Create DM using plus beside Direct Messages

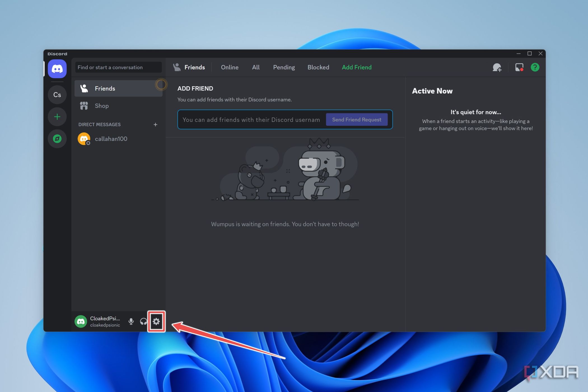coord(155,125)
